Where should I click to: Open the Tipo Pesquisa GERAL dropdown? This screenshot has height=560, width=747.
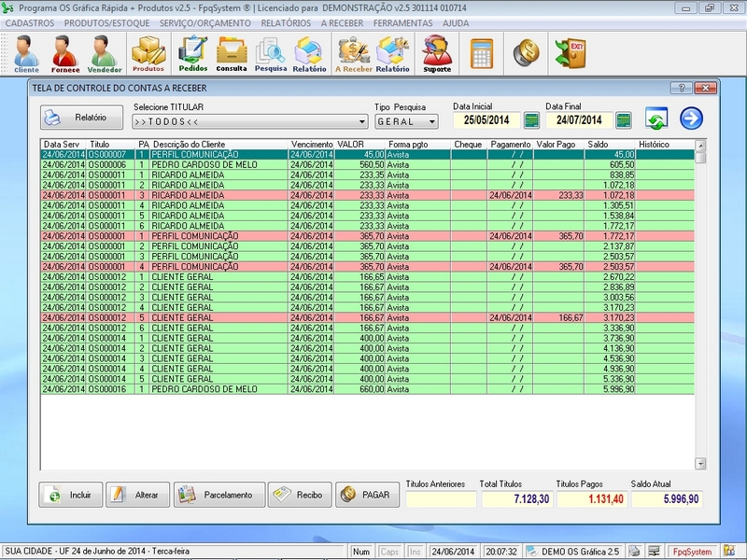coord(431,121)
